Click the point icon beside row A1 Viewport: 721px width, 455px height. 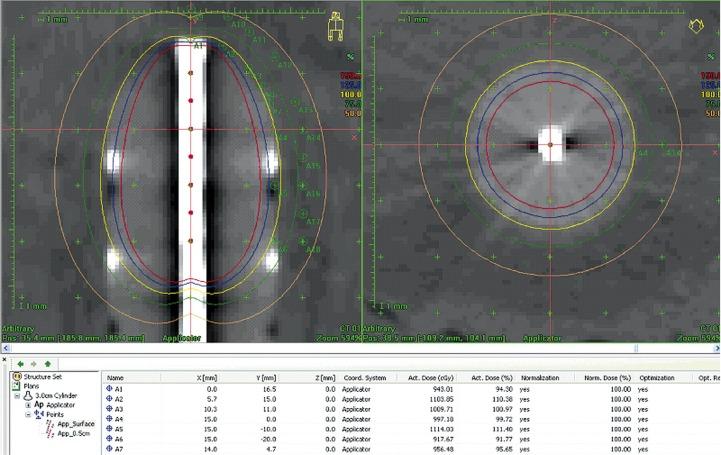click(109, 388)
